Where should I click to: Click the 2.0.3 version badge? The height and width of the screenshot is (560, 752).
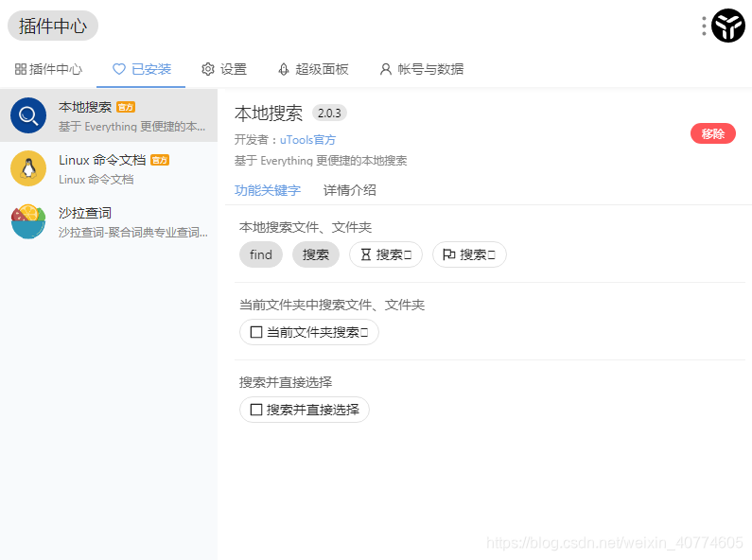pos(329,114)
